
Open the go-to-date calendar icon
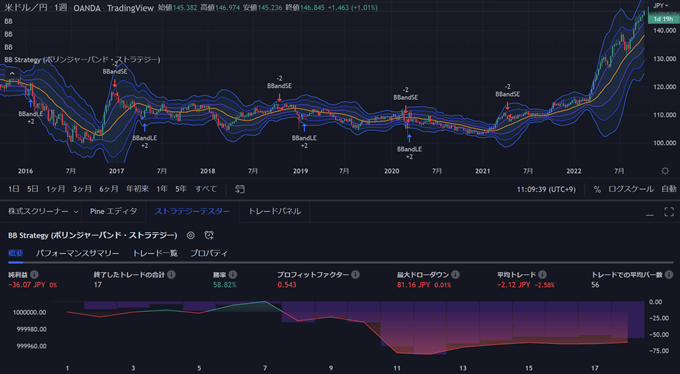click(240, 189)
